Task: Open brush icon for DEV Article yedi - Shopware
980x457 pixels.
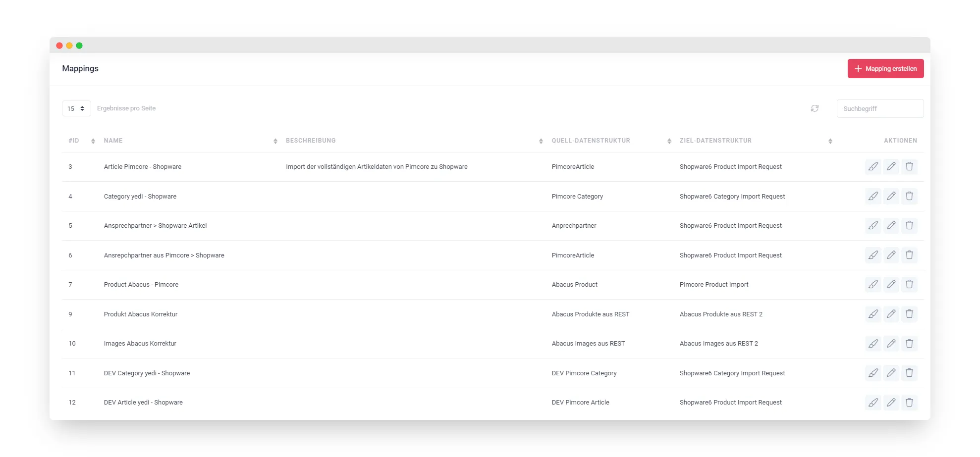Action: click(873, 403)
